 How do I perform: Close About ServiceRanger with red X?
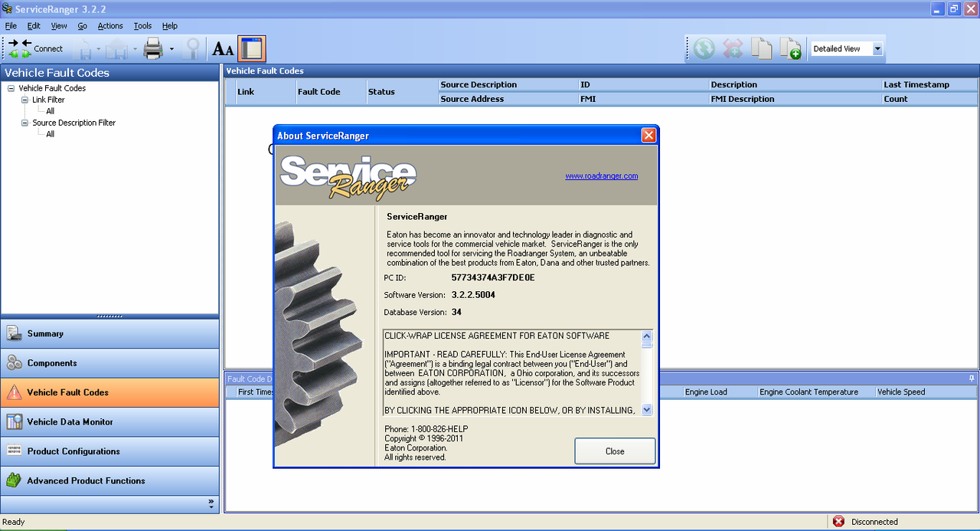coord(648,136)
